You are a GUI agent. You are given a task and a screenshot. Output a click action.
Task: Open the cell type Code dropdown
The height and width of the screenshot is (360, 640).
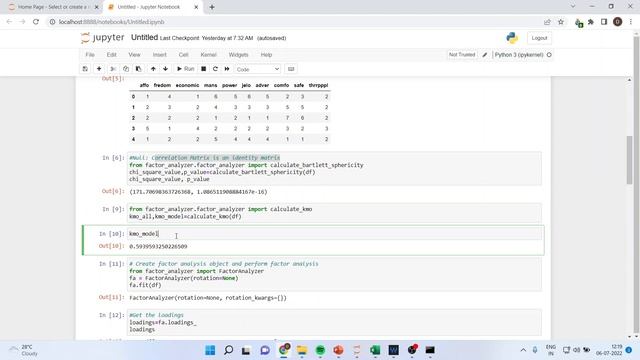[258, 69]
